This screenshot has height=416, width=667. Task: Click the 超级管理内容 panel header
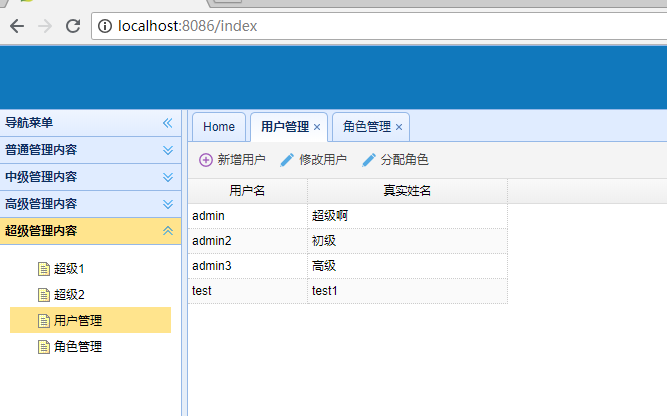[x=91, y=231]
